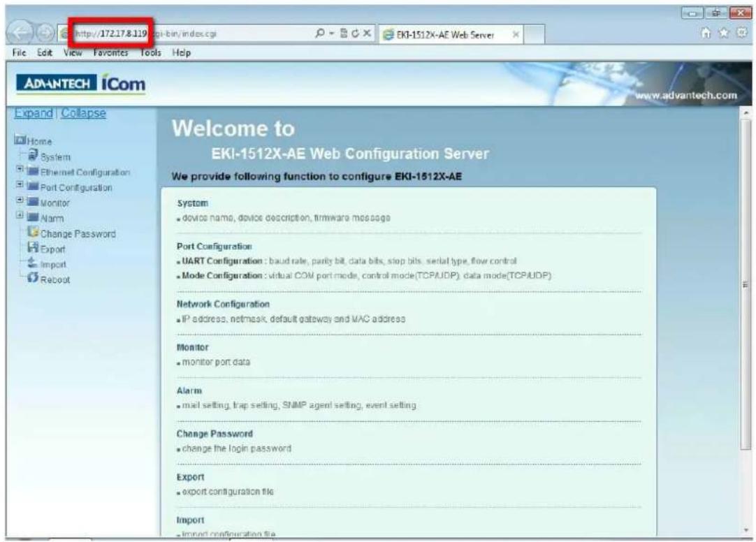
Task: Open the Tools menu
Action: point(150,52)
